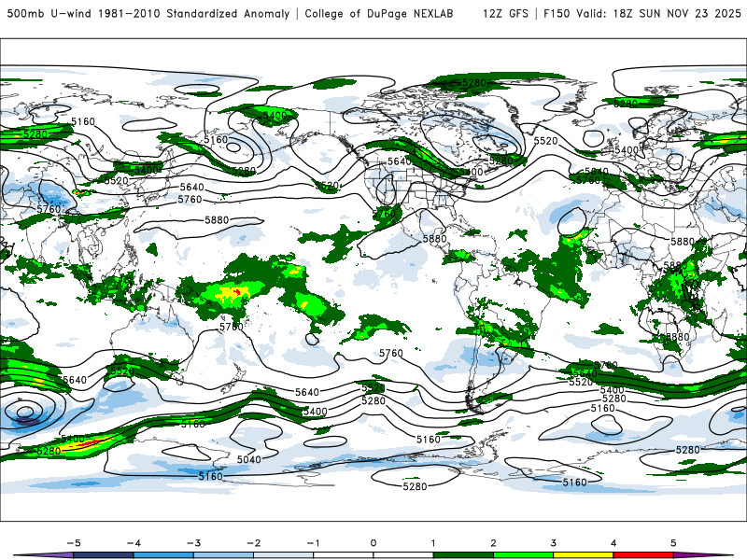Click the '12Z GFS' model run label
The height and width of the screenshot is (560, 747).
pos(505,13)
